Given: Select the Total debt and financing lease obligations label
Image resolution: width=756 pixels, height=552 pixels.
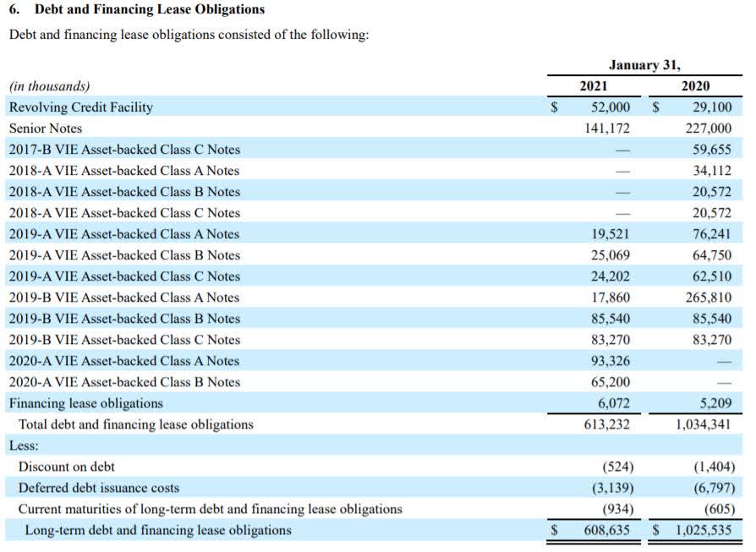Looking at the screenshot, I should coord(136,424).
